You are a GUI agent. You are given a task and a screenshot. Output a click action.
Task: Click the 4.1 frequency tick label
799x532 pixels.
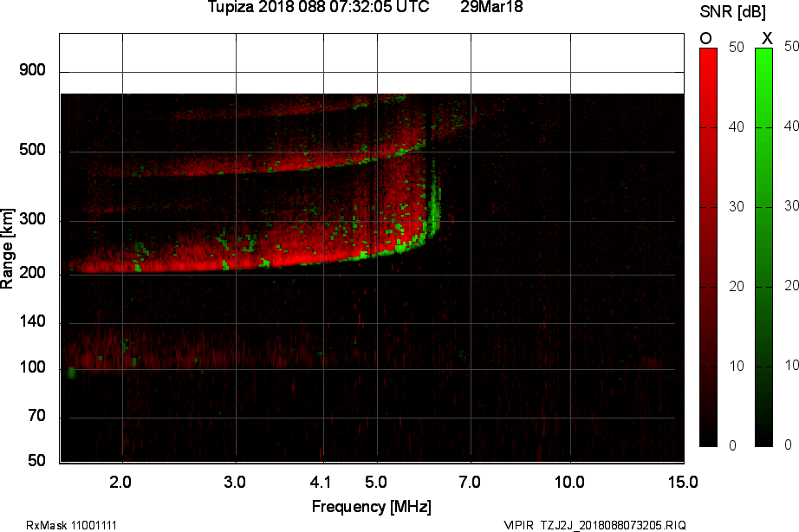point(321,482)
